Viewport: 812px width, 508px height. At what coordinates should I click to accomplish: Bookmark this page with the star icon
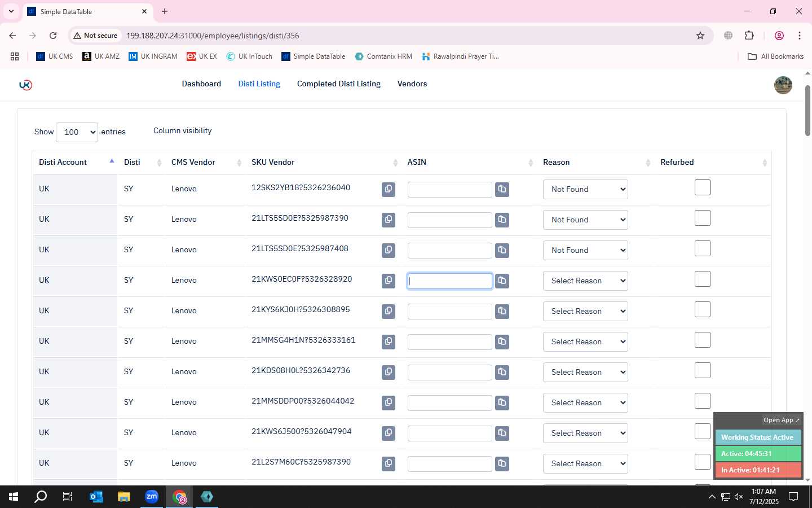[700, 36]
